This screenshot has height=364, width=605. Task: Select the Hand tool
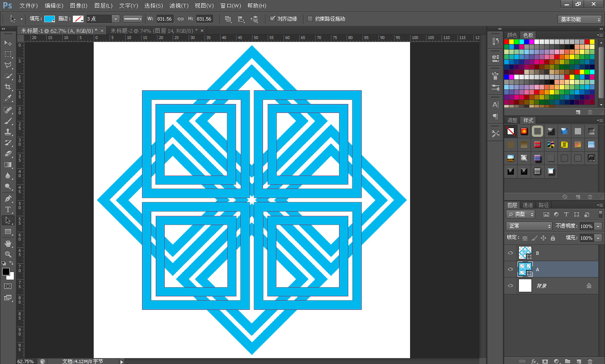tap(8, 243)
